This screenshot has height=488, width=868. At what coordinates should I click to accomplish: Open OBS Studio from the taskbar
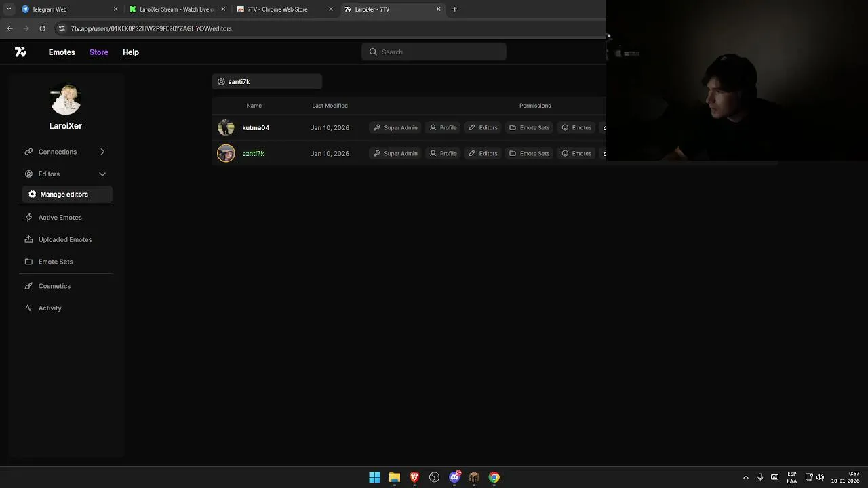point(435,477)
